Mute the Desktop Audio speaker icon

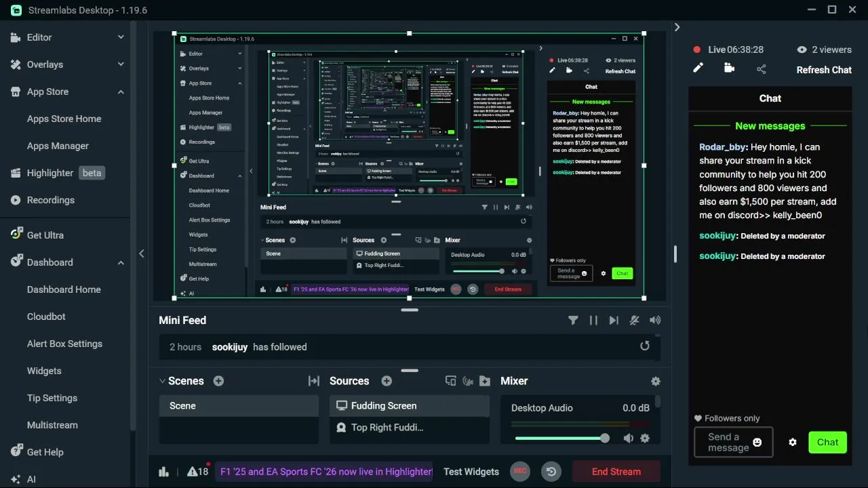coord(629,439)
